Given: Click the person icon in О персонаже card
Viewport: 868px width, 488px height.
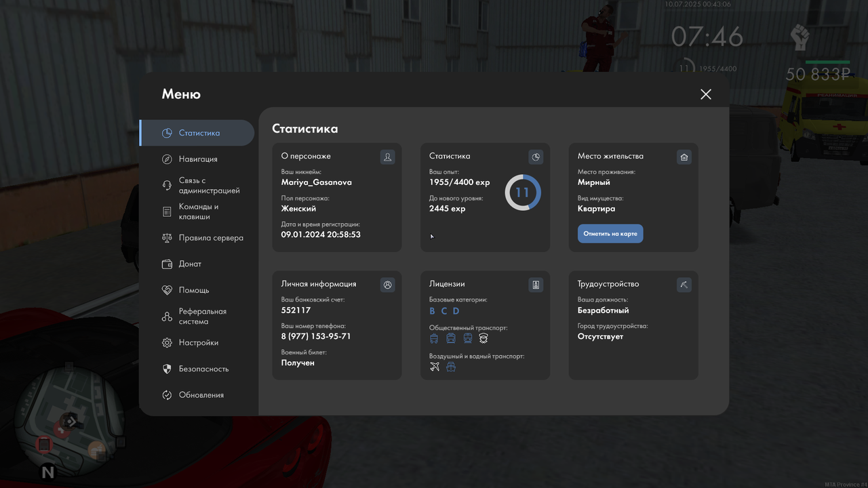Looking at the screenshot, I should coord(387,157).
